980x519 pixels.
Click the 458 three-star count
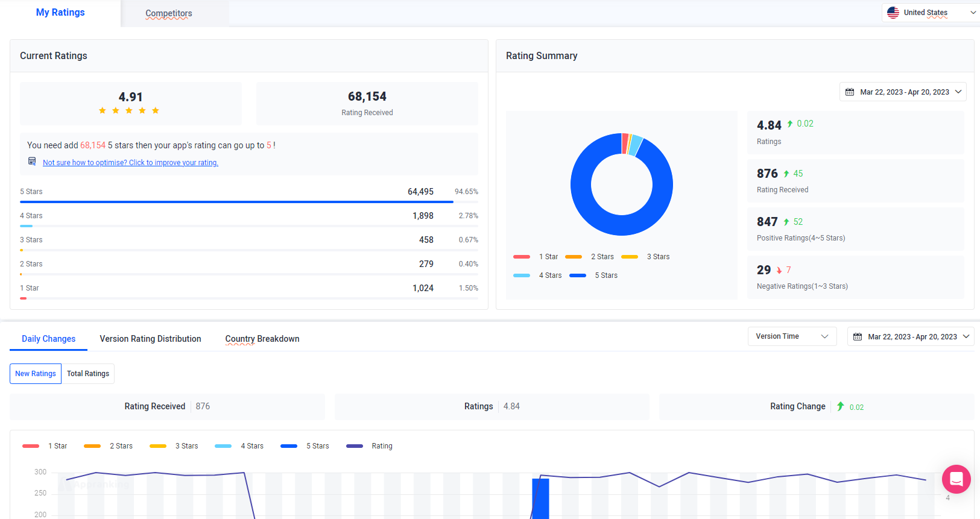tap(426, 240)
